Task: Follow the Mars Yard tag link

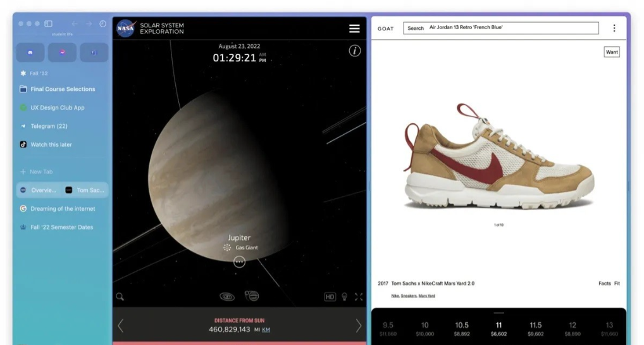Action: [427, 296]
